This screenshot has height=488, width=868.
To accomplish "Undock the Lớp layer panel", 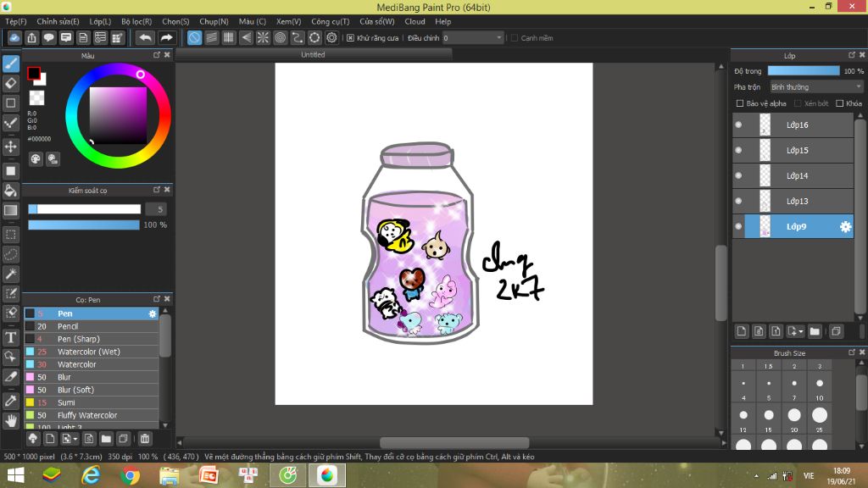I will [851, 55].
